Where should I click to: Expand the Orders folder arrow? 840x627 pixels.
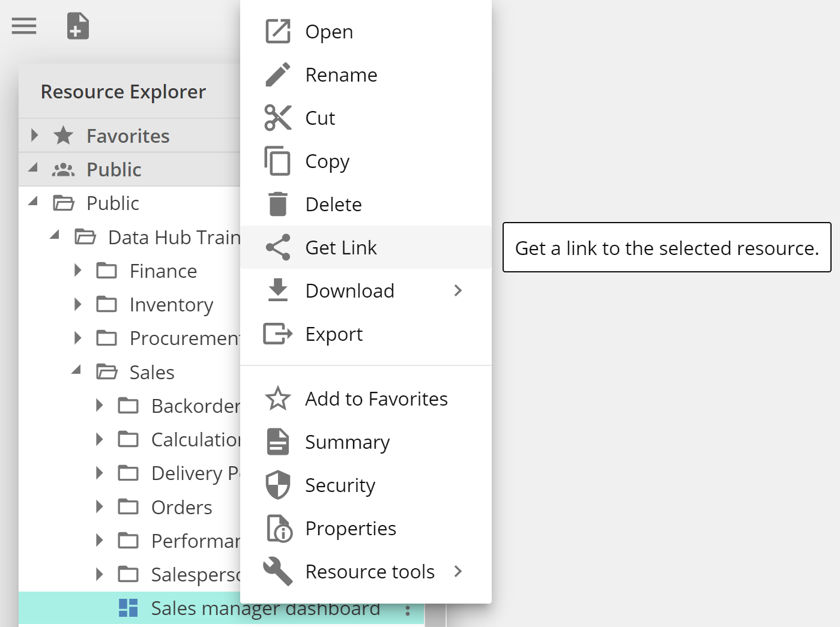click(99, 507)
